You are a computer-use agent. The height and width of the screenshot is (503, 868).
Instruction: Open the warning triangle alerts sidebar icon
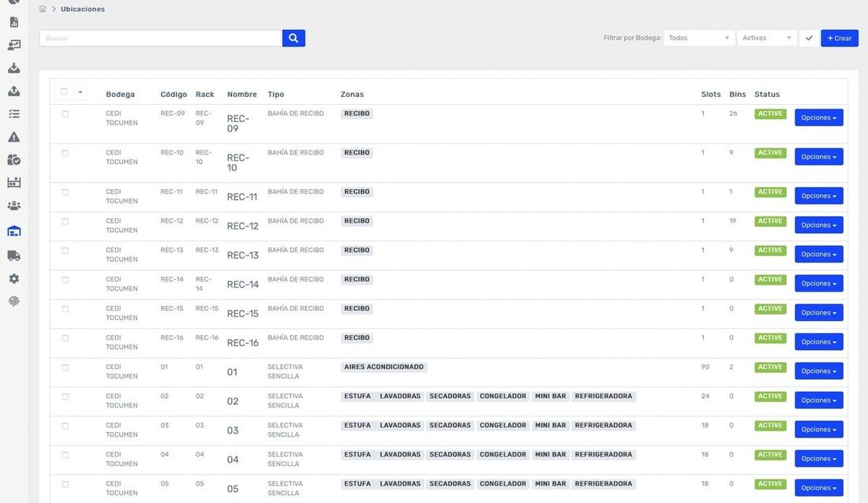coord(14,136)
